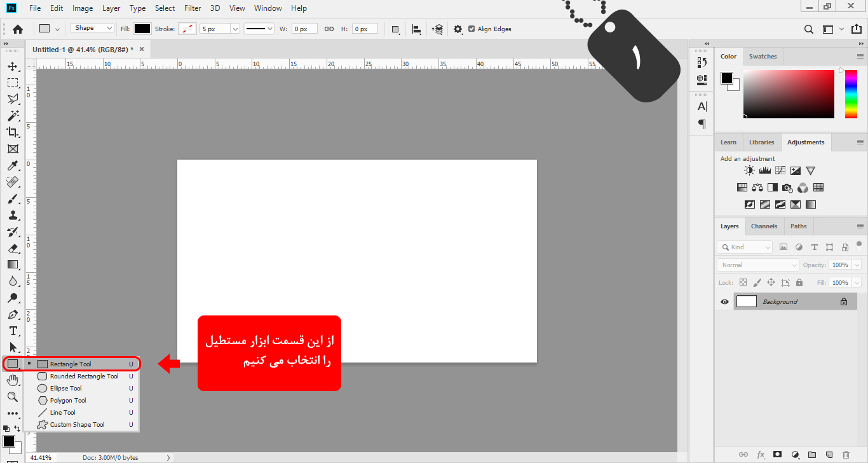Toggle lock transparent pixels
Image resolution: width=868 pixels, height=463 pixels.
point(743,282)
